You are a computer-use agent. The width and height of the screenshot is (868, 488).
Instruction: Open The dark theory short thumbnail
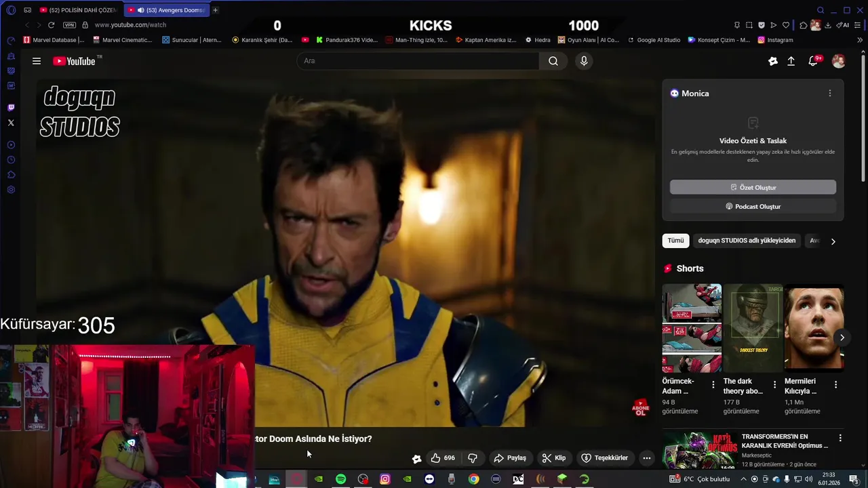[753, 328]
